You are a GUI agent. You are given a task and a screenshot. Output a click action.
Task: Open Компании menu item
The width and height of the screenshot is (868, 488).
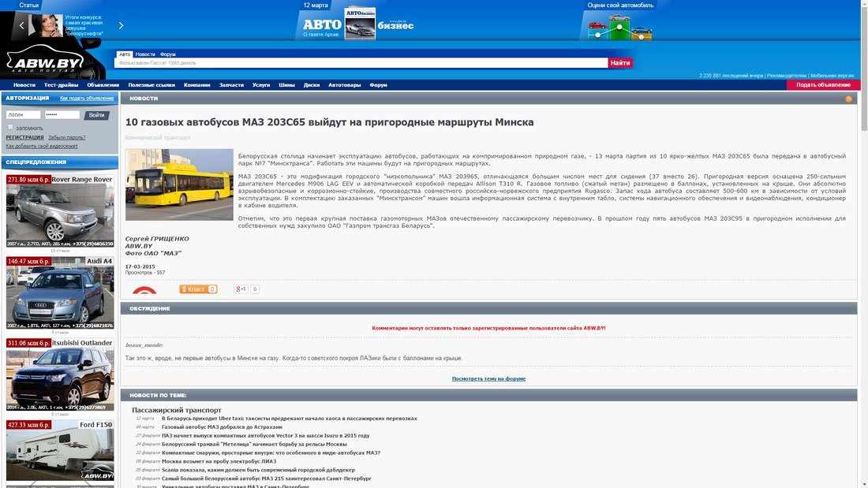click(197, 84)
